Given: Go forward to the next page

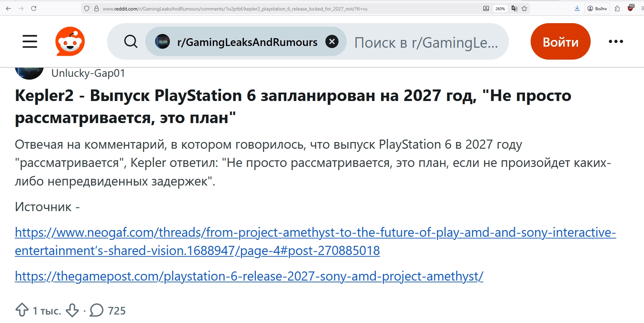Looking at the screenshot, I should click(x=21, y=8).
